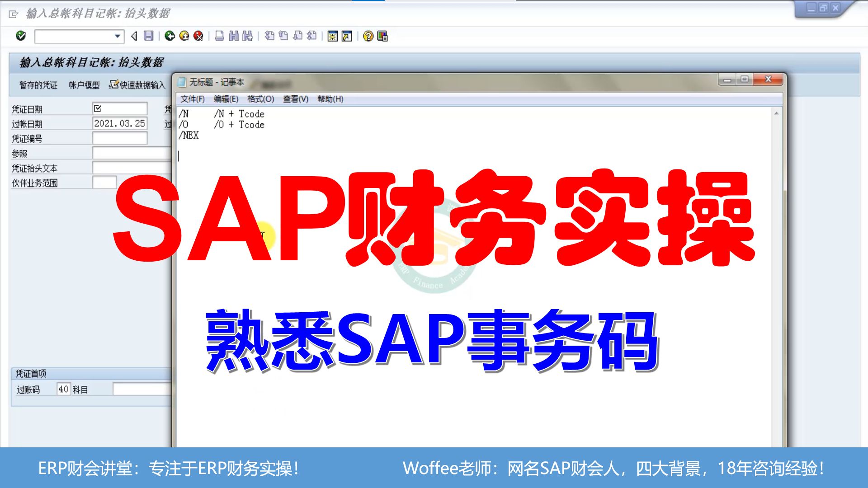
Task: Click the green Back arrow icon
Action: coord(170,36)
